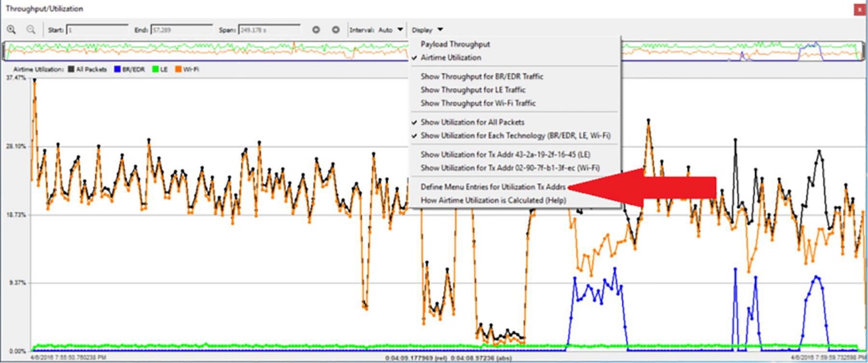Click the 28.10% y-axis label
The width and height of the screenshot is (868, 363).
(15, 147)
